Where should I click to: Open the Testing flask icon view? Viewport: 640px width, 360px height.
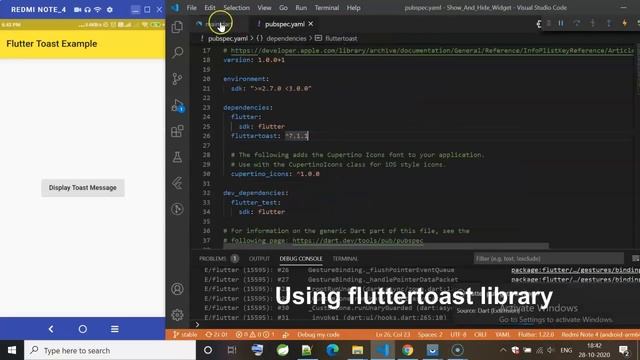[177, 157]
